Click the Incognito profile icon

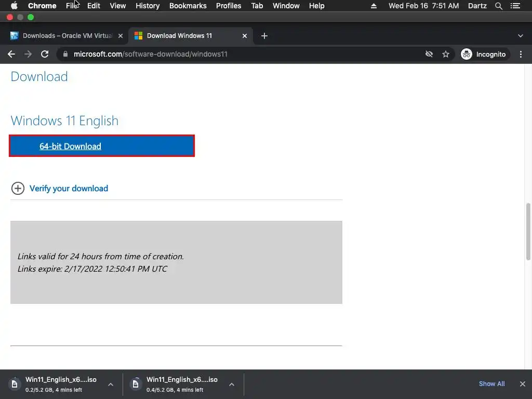pyautogui.click(x=467, y=54)
